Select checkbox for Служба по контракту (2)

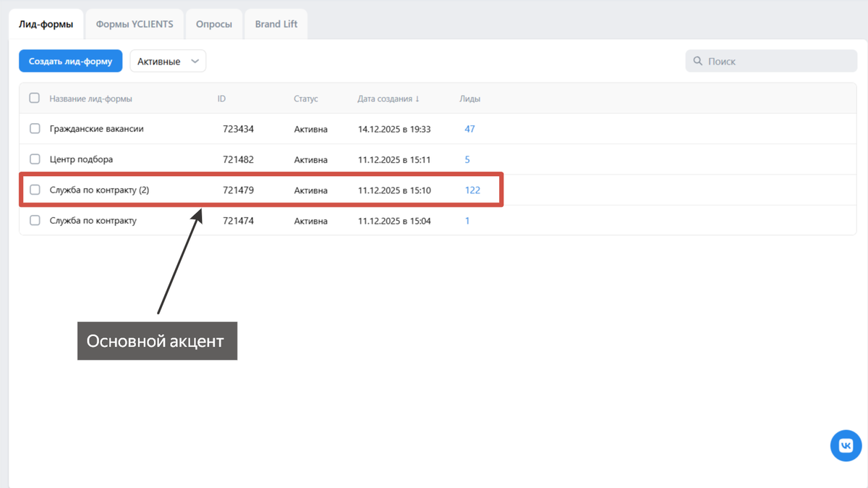[x=35, y=190]
